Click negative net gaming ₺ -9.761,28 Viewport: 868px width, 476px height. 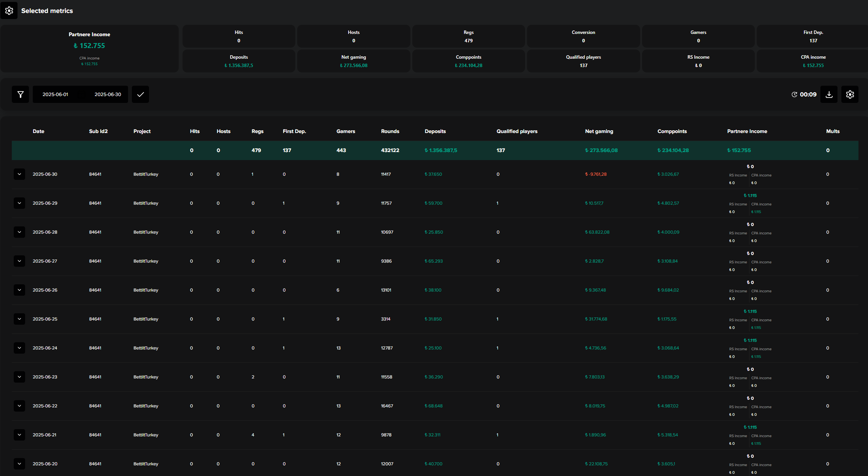coord(596,174)
